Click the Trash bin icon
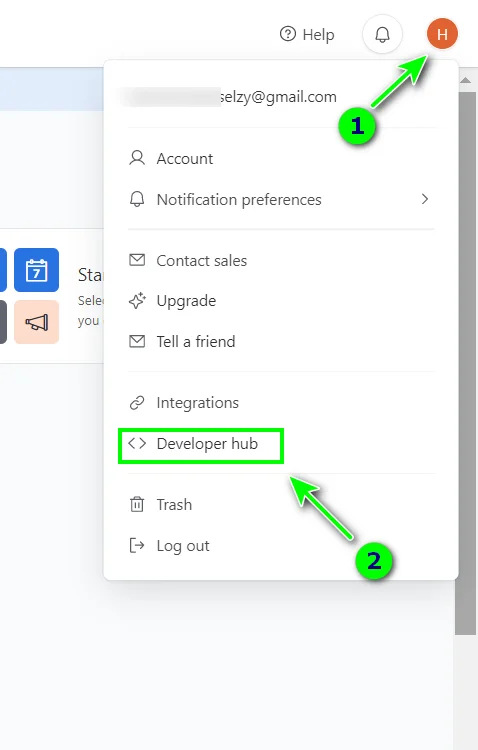The image size is (478, 750). click(137, 505)
